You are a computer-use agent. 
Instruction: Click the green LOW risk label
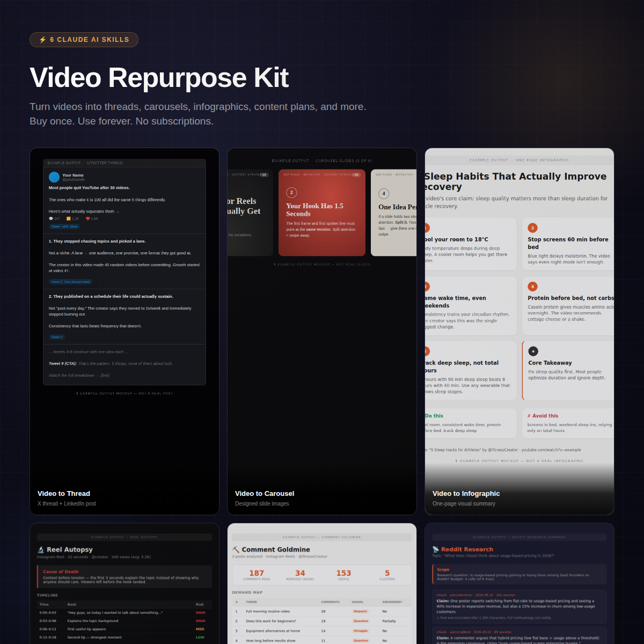200,638
